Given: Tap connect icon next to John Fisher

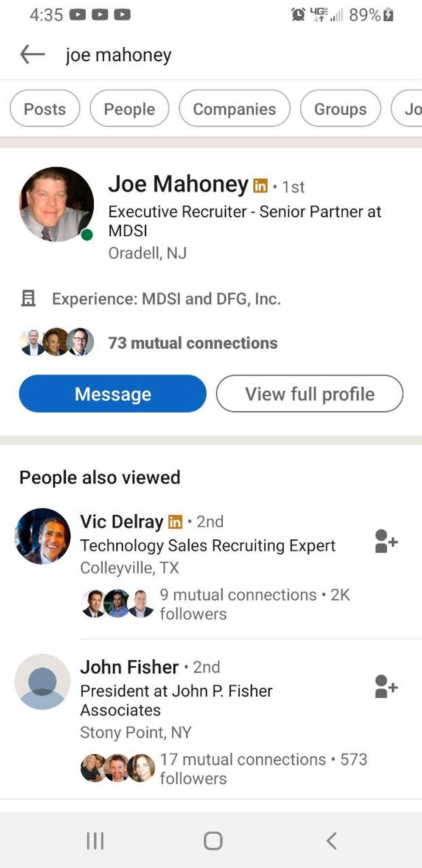Looking at the screenshot, I should tap(386, 686).
